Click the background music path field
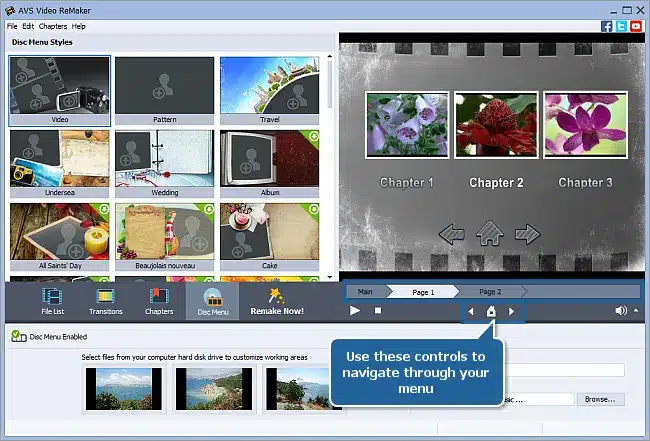This screenshot has height=441, width=650. [538, 400]
